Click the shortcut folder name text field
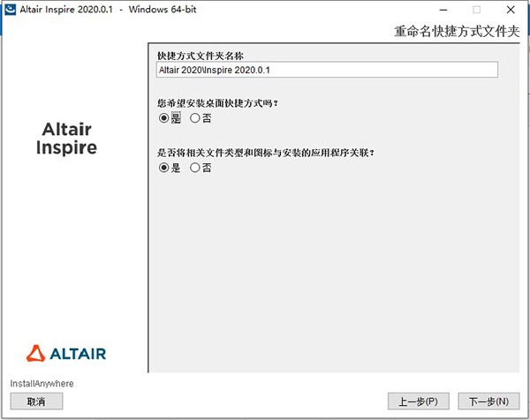This screenshot has height=420, width=530. [326, 70]
